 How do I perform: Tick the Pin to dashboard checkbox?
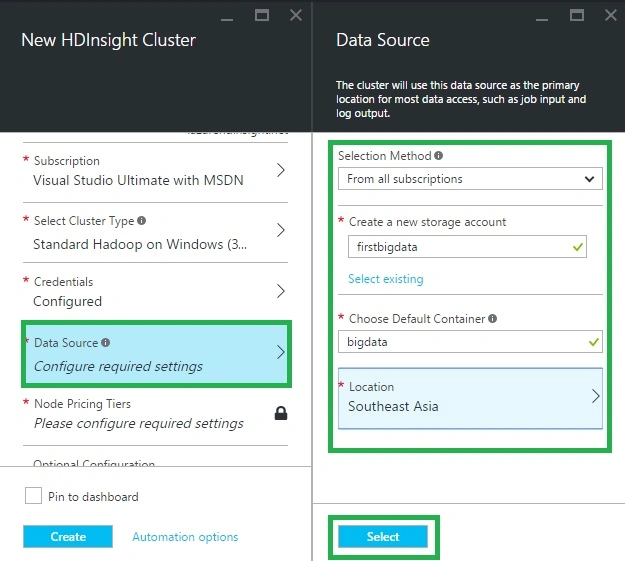coord(33,496)
